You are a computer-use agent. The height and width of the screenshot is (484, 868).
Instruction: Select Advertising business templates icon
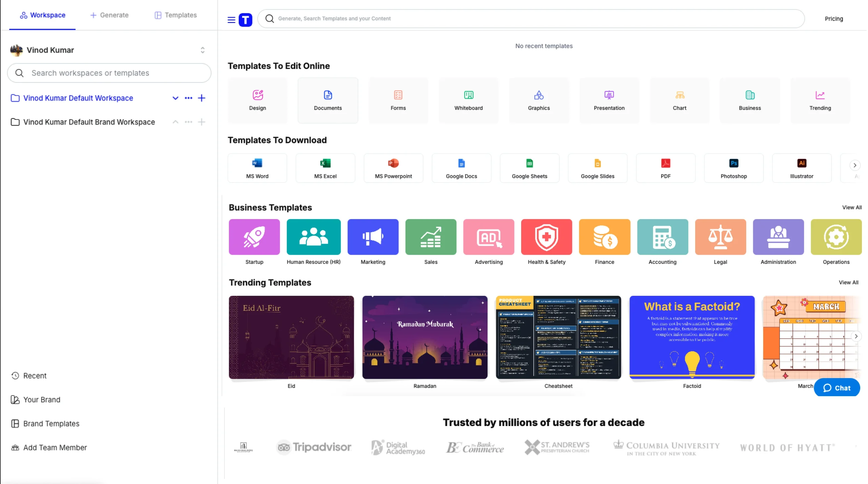(x=489, y=237)
